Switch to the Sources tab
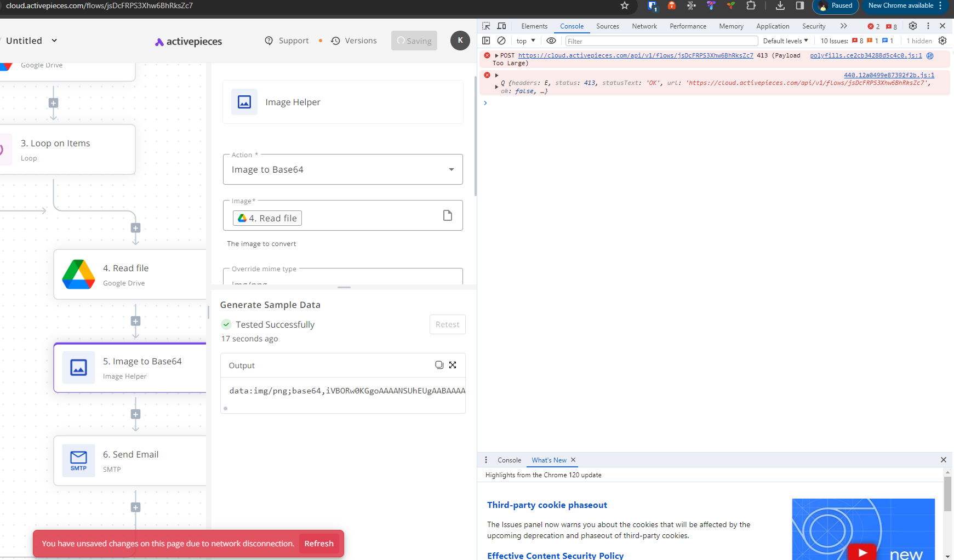Image resolution: width=954 pixels, height=560 pixels. click(x=607, y=26)
